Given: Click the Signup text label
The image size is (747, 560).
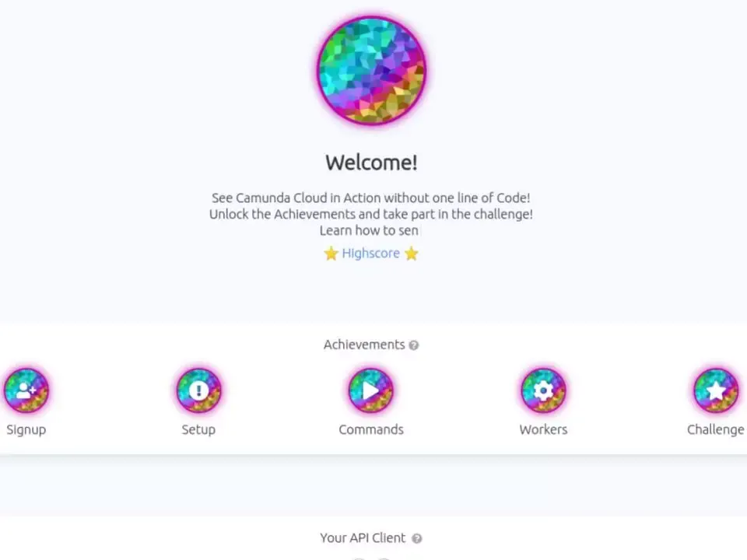Looking at the screenshot, I should pyautogui.click(x=26, y=429).
